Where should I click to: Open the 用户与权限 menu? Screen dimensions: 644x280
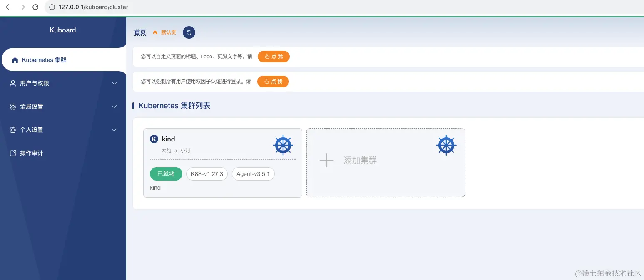(x=63, y=83)
